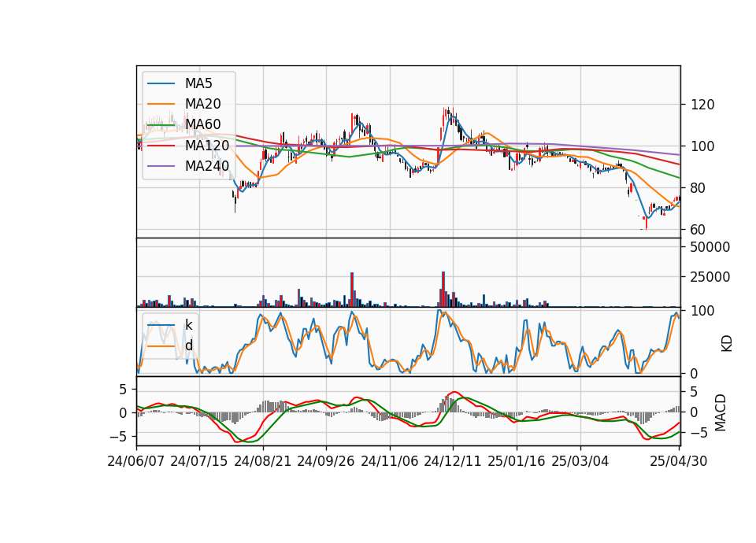The width and height of the screenshot is (756, 543).
Task: Click the 24/08/21 date label
Action: pyautogui.click(x=263, y=461)
